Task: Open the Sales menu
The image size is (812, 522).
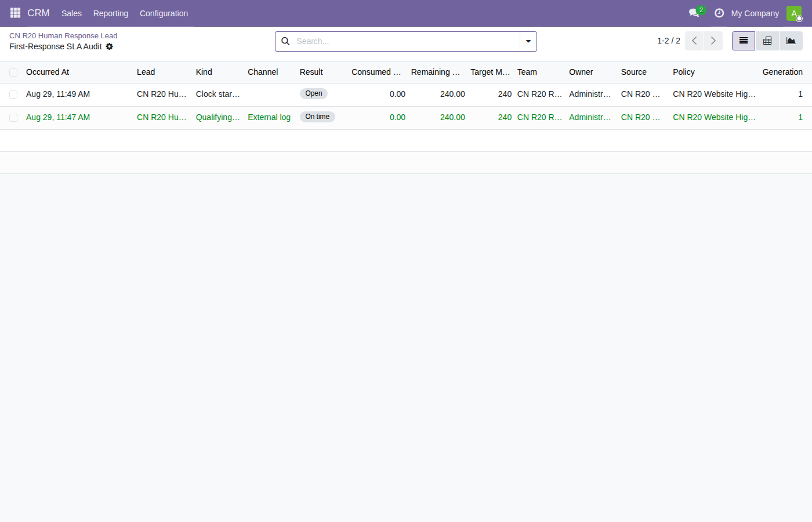Action: [x=72, y=13]
